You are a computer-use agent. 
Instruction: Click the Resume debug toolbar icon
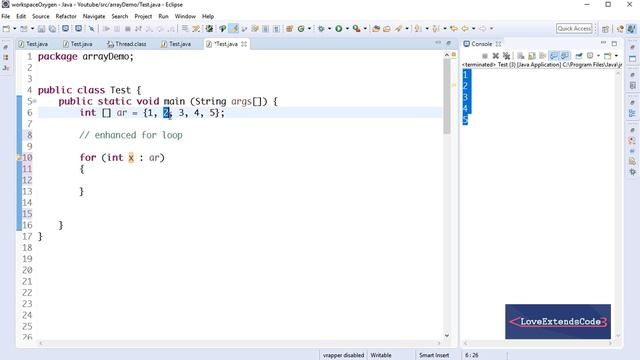coord(106,29)
